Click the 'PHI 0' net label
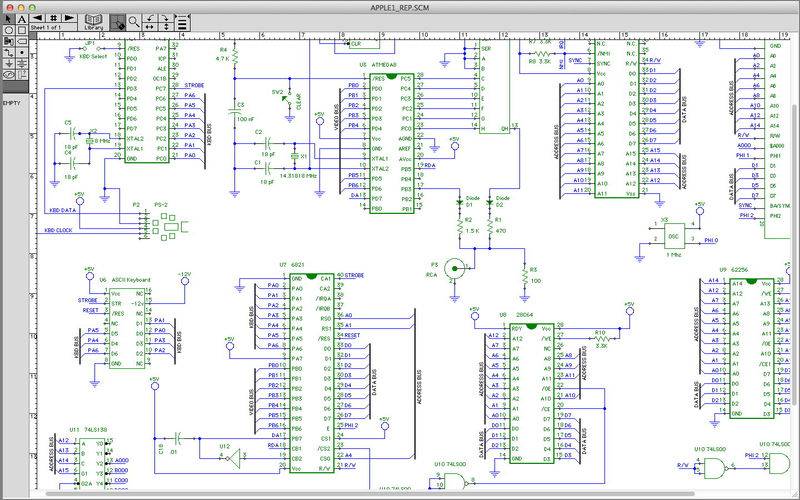 711,240
